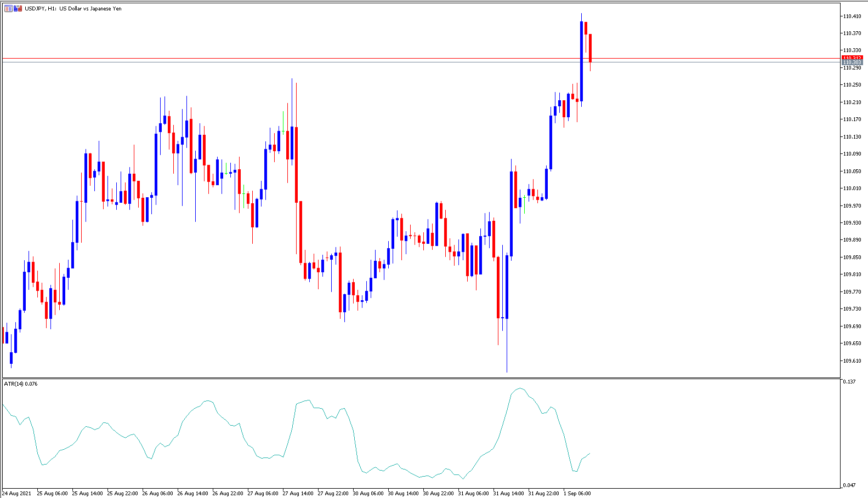This screenshot has height=498, width=868.
Task: Click the 31 Aug 06:00 time label
Action: 473,494
